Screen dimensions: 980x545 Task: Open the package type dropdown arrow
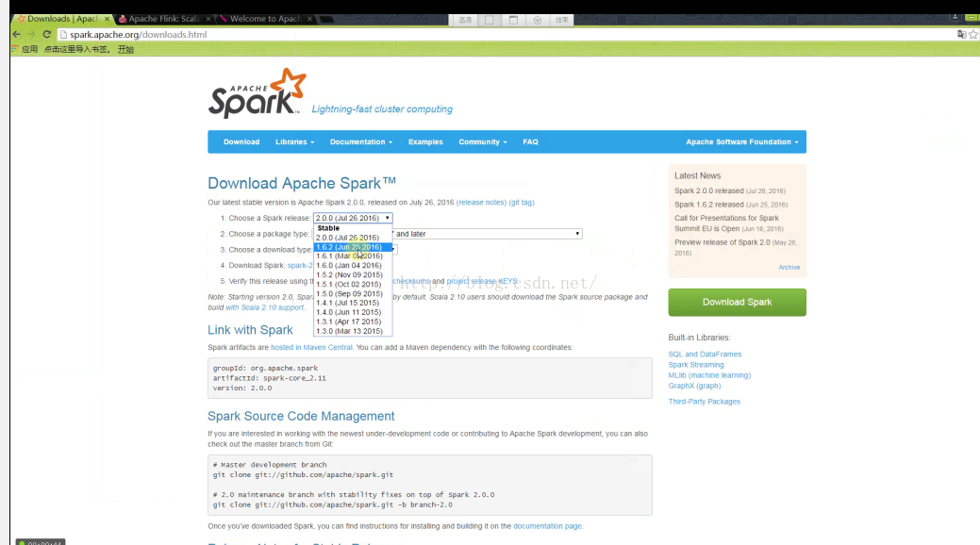click(x=577, y=234)
